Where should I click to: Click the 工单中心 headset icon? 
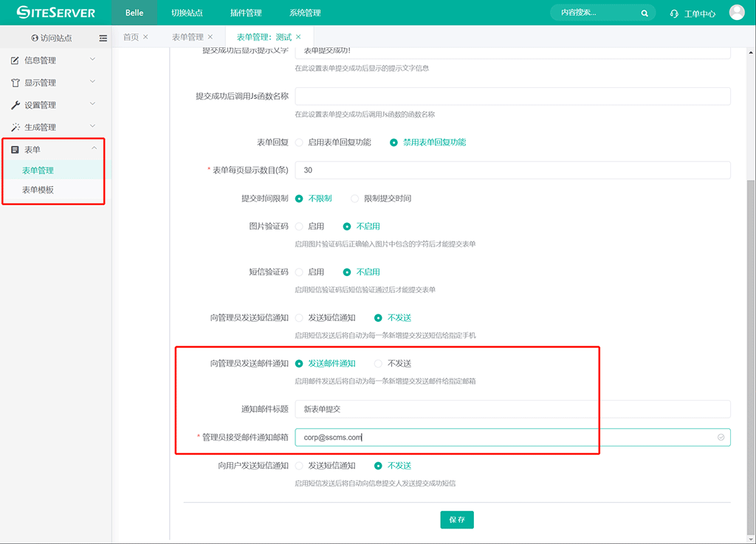click(x=673, y=13)
